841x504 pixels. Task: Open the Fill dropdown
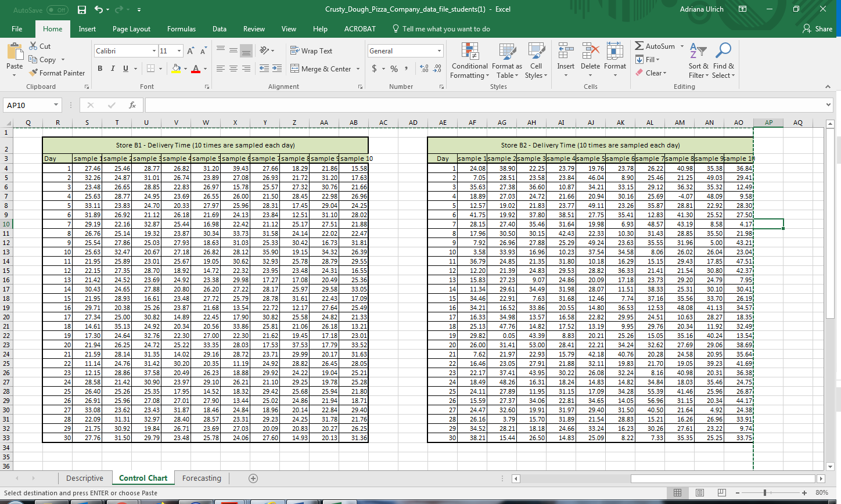[648, 59]
